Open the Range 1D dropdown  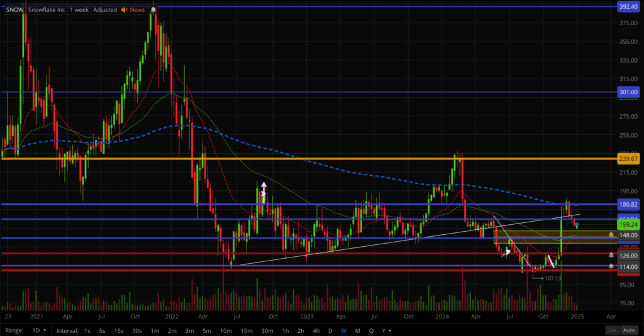point(39,330)
